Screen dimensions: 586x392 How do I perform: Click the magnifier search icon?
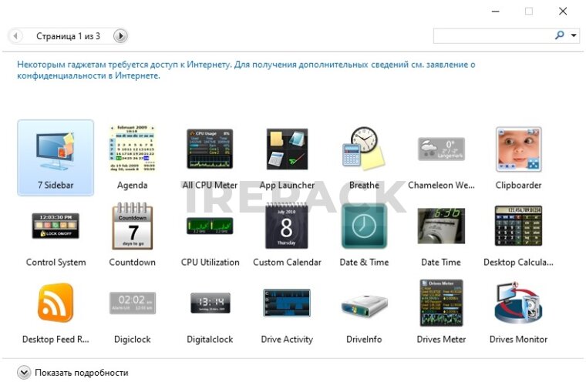(560, 35)
